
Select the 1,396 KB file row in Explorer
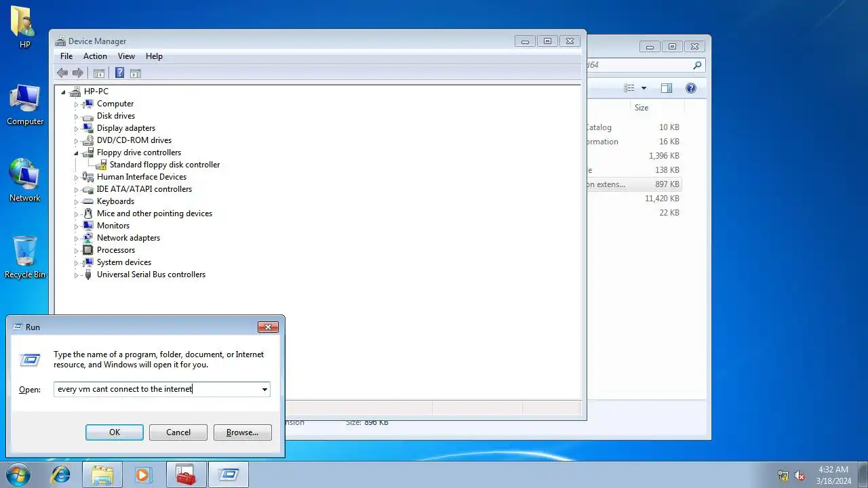(634, 156)
